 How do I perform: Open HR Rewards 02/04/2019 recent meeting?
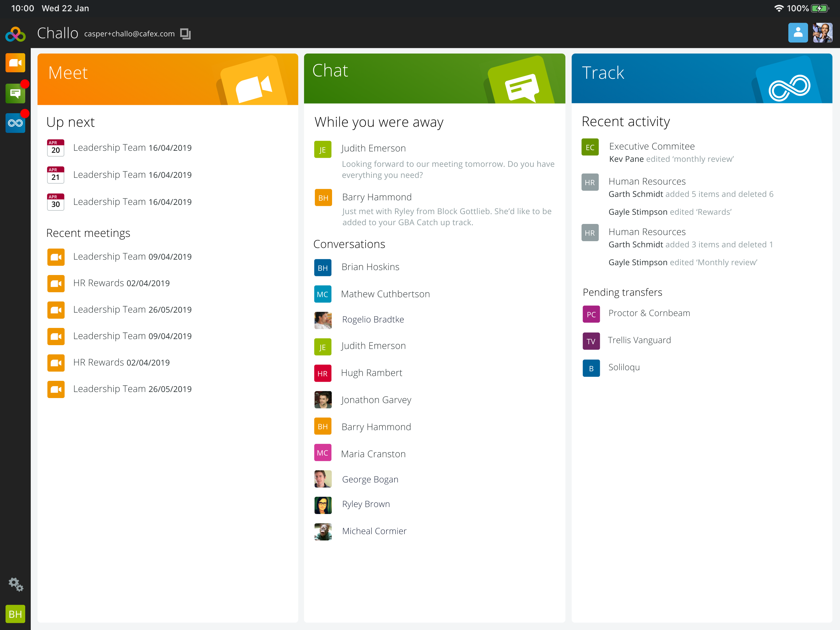pos(121,283)
